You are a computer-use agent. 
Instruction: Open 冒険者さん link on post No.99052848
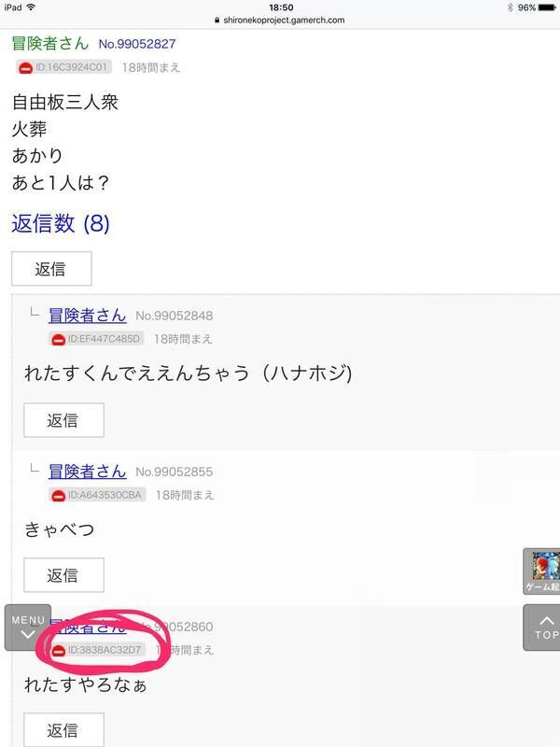tap(87, 316)
